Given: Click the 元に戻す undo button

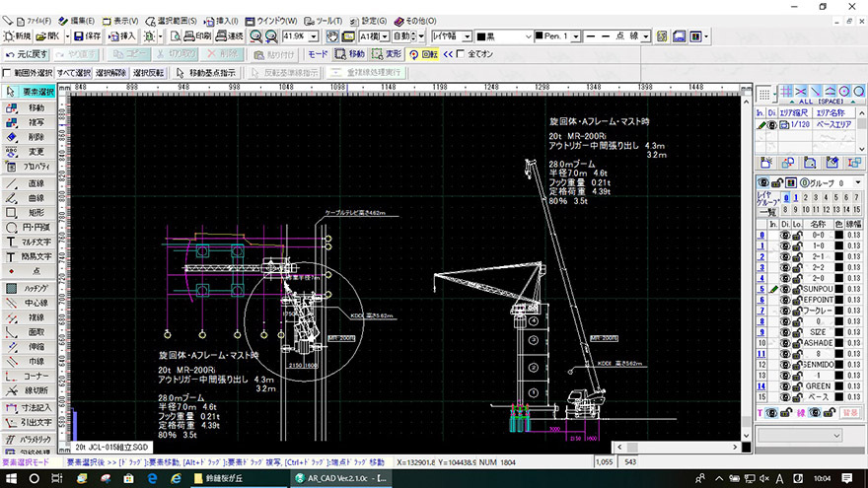Looking at the screenshot, I should pos(27,54).
